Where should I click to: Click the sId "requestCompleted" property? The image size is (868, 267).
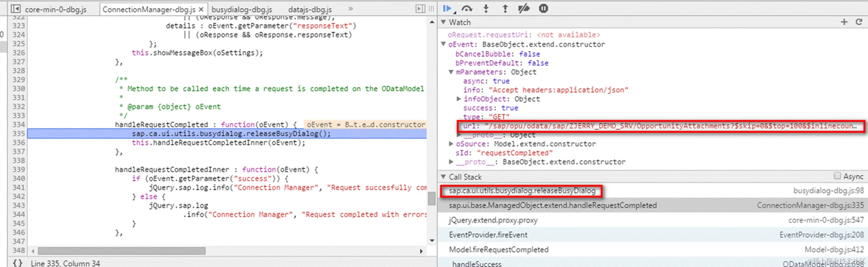[504, 153]
